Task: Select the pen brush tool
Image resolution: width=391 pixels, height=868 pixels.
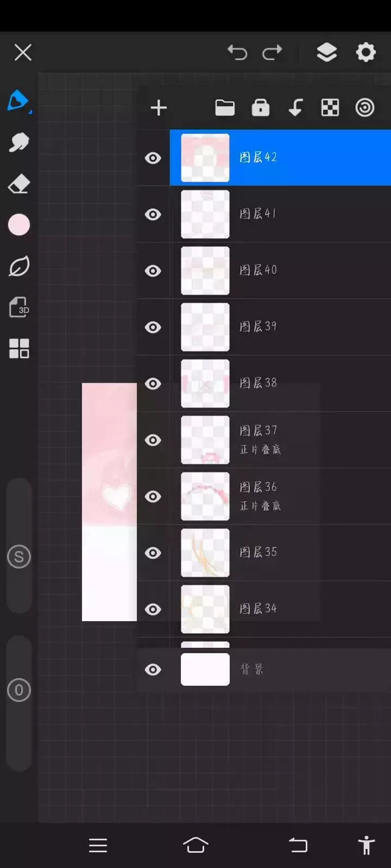Action: 18,101
